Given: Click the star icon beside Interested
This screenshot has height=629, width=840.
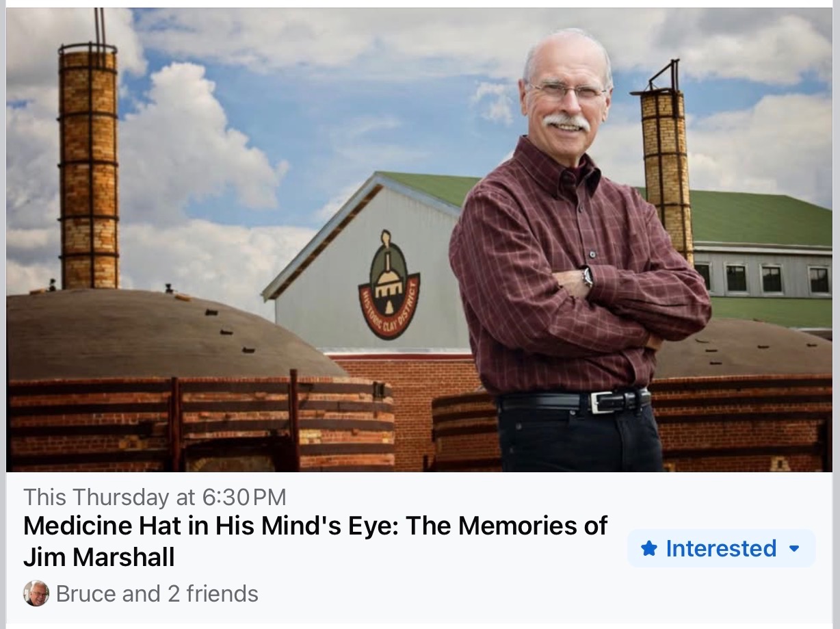Looking at the screenshot, I should point(649,548).
